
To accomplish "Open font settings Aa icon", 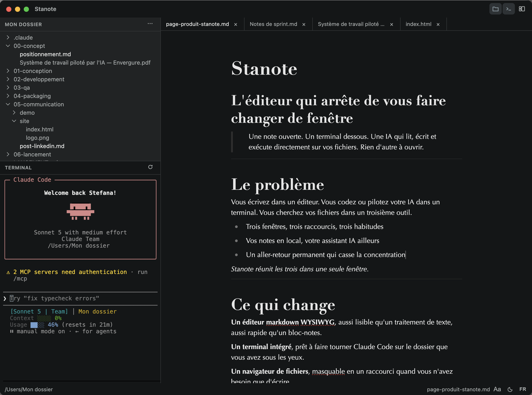I will pyautogui.click(x=497, y=389).
